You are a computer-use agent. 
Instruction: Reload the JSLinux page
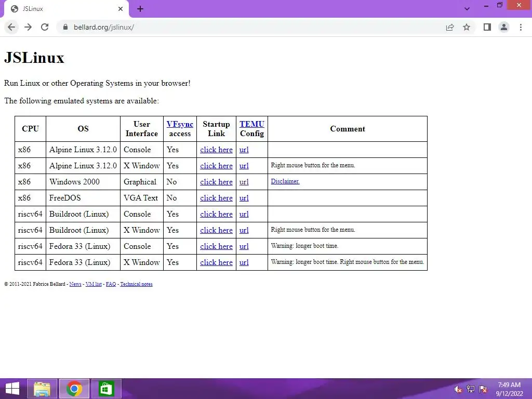click(45, 27)
